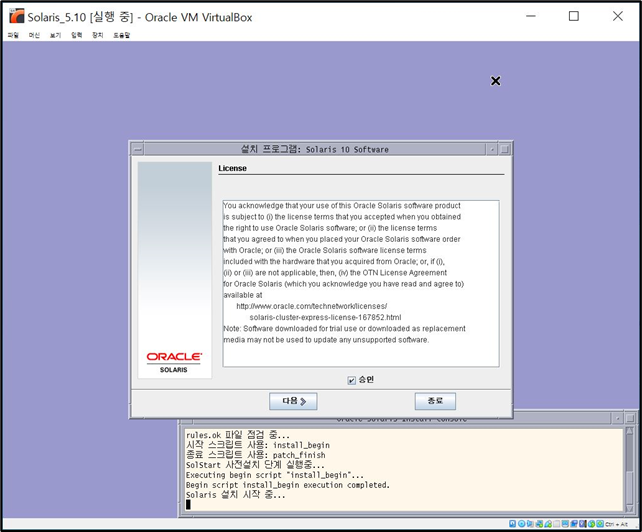Open the audio status indicator
The height and width of the screenshot is (532, 642).
[x=530, y=524]
